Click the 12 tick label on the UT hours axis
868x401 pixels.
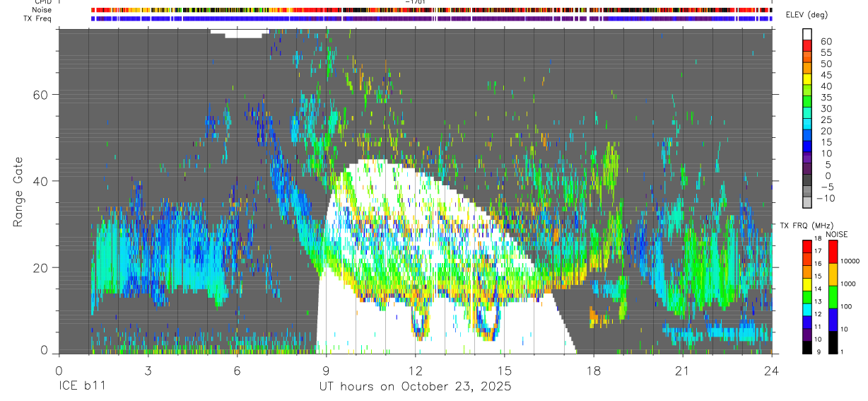(x=416, y=371)
